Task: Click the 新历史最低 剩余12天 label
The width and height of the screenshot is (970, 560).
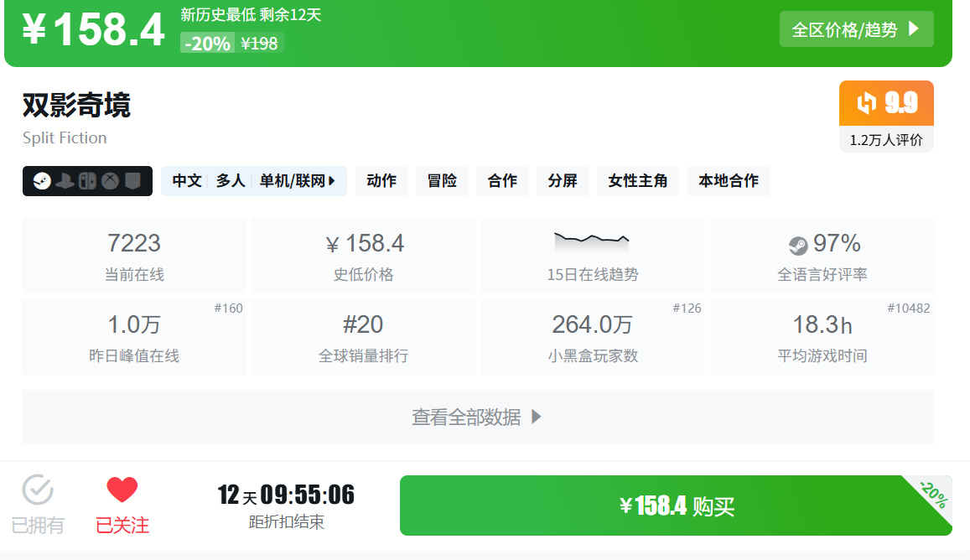Action: coord(251,15)
